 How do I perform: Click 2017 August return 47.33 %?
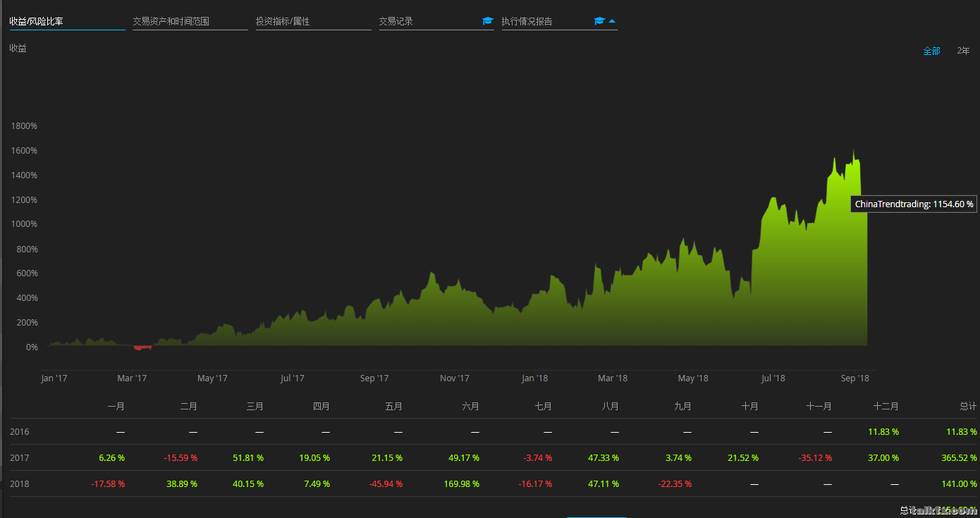(x=602, y=457)
